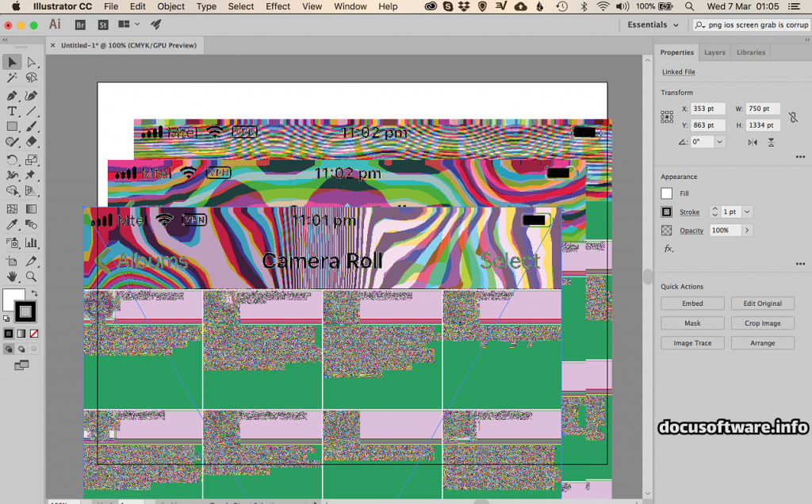Open the stroke weight dropdown

747,212
